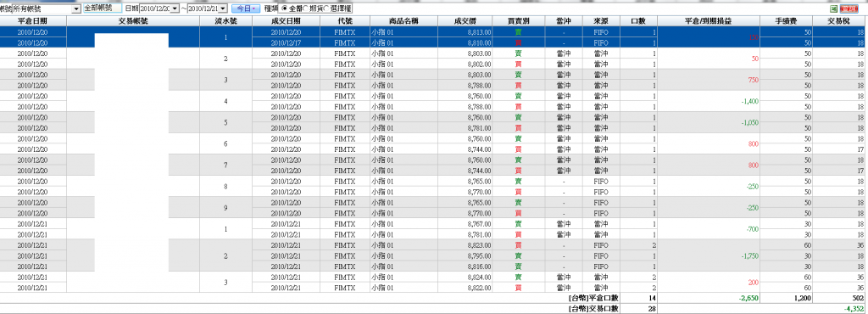
Task: Click the 買賣別 column header
Action: [518, 20]
